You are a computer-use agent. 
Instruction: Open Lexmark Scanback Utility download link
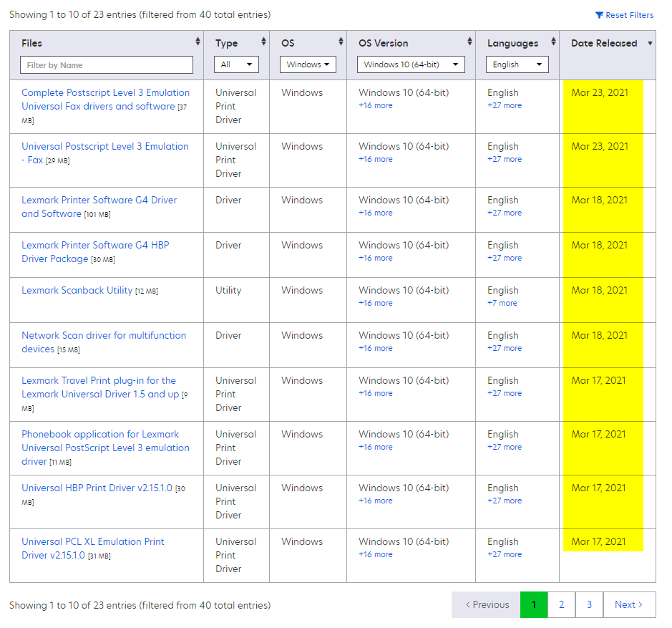click(x=77, y=291)
